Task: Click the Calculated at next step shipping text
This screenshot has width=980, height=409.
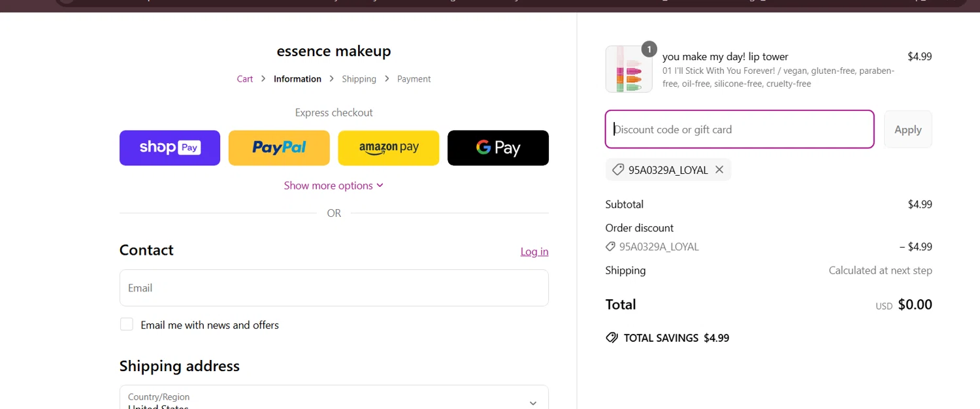Action: point(880,270)
